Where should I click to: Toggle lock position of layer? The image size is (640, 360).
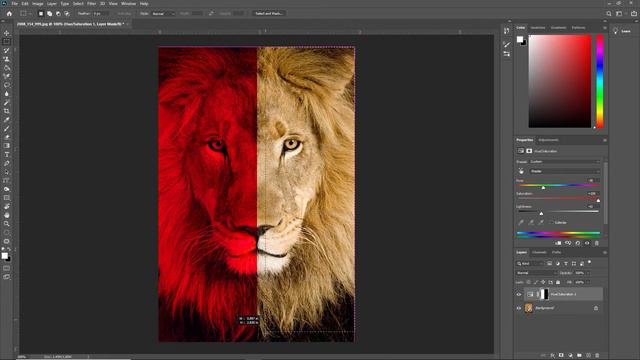[x=543, y=282]
